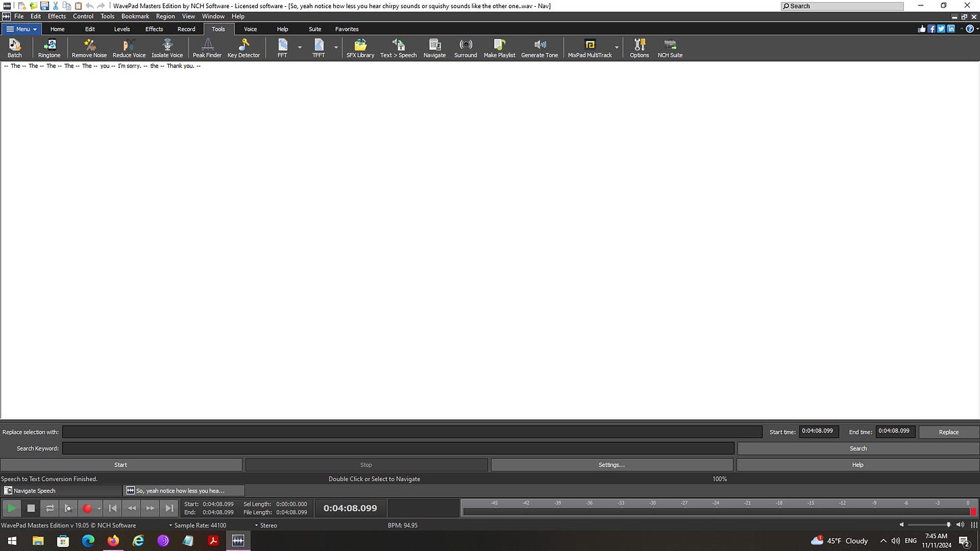Click the Twitter share icon
The width and height of the screenshot is (980, 551).
[941, 29]
